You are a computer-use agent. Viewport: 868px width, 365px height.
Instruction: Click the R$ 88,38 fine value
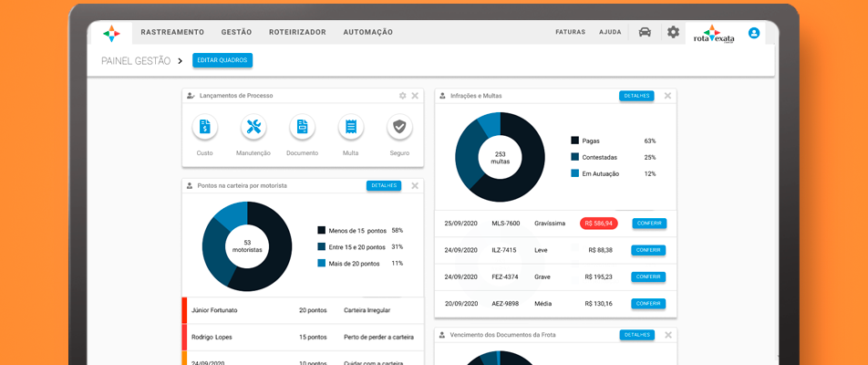pos(601,250)
